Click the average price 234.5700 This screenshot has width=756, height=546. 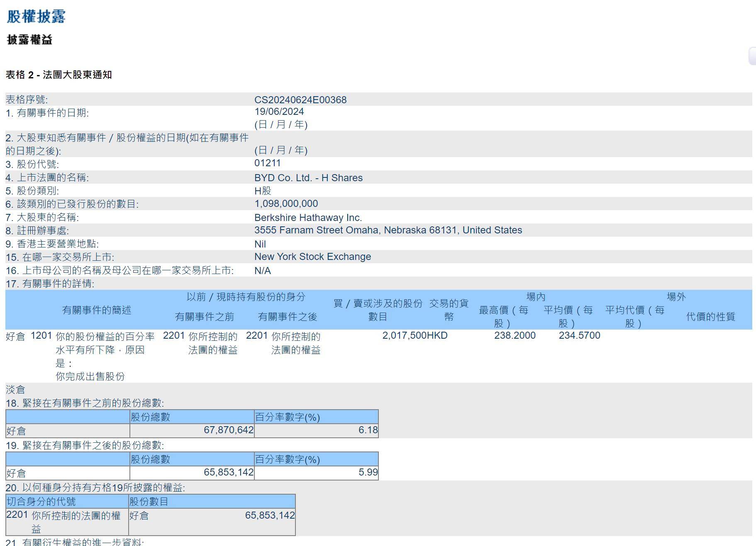579,335
